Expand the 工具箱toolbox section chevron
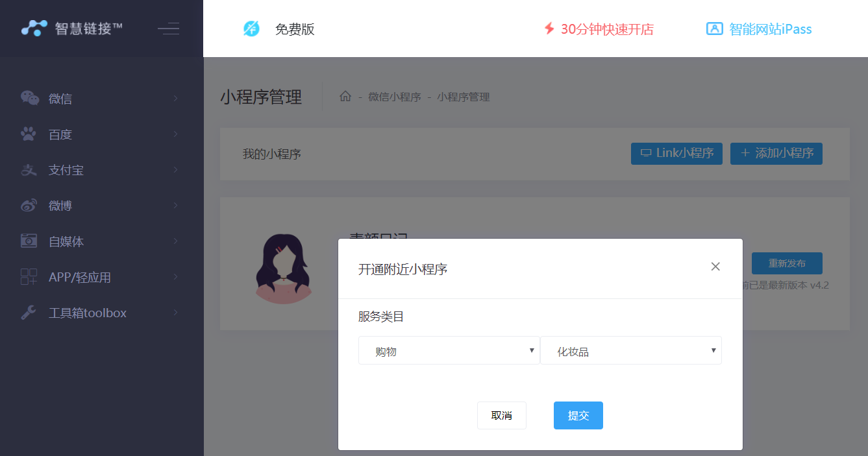 (175, 313)
